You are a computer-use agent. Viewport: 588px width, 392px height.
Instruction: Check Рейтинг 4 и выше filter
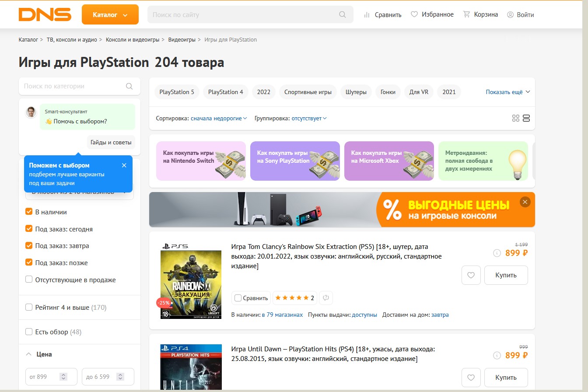point(29,308)
